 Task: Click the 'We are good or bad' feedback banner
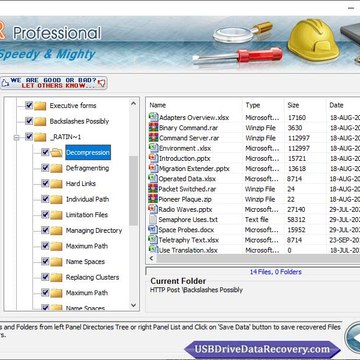[54, 83]
